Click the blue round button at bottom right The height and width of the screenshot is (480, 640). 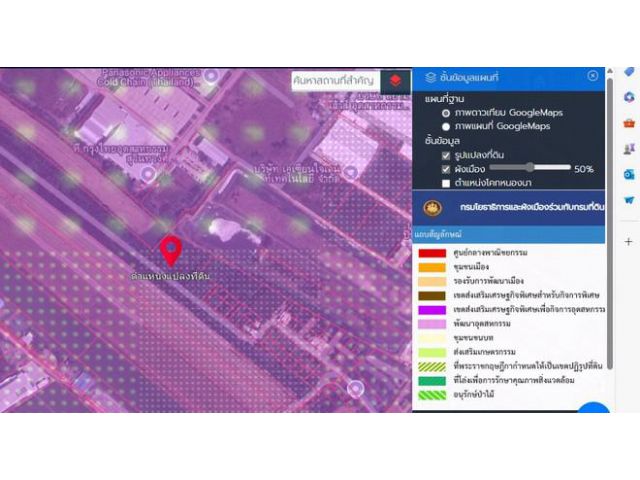coord(594,412)
